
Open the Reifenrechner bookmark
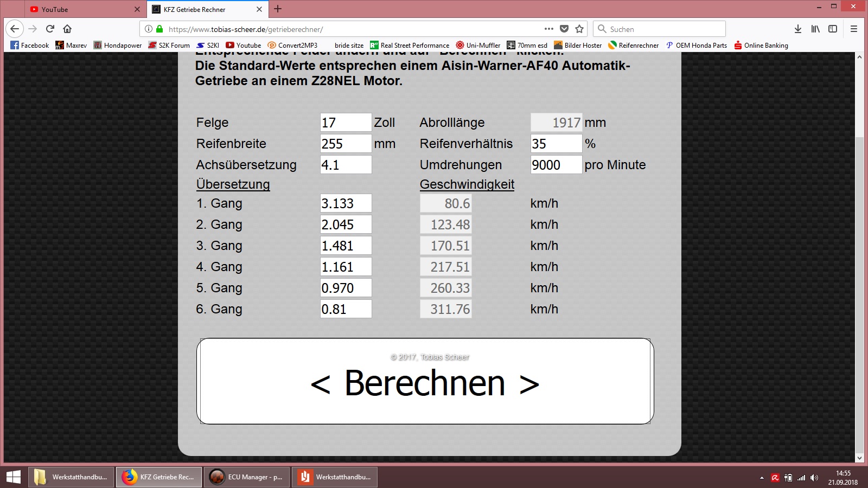tap(633, 45)
